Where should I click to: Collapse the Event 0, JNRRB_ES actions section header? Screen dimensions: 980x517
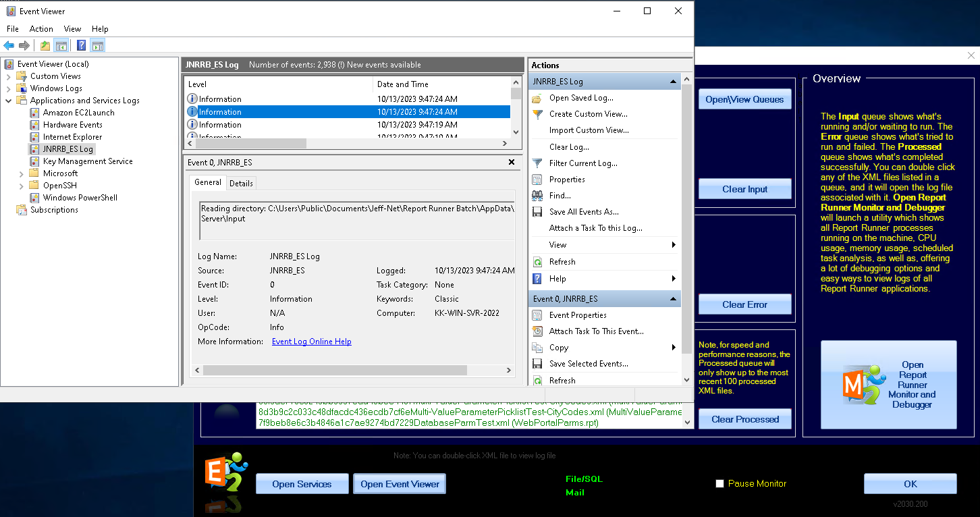point(673,299)
